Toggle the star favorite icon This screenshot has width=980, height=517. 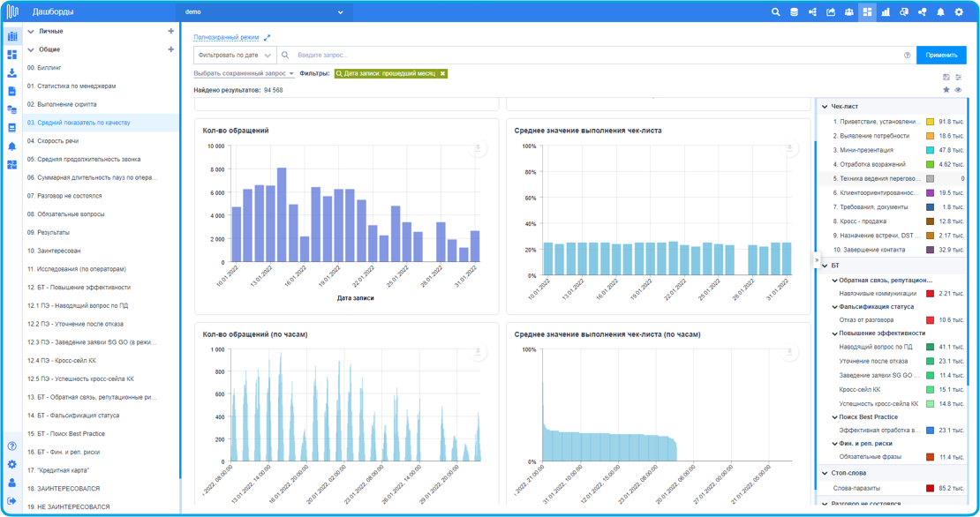click(946, 90)
